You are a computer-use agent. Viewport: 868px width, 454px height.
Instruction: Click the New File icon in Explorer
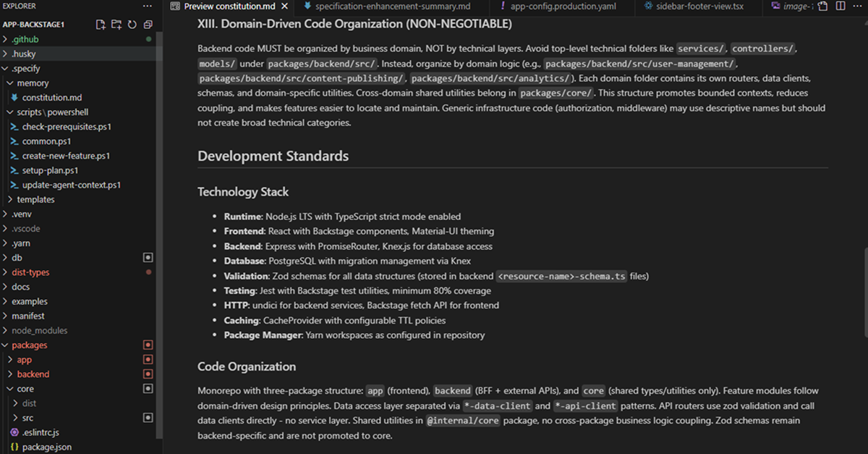pyautogui.click(x=101, y=25)
